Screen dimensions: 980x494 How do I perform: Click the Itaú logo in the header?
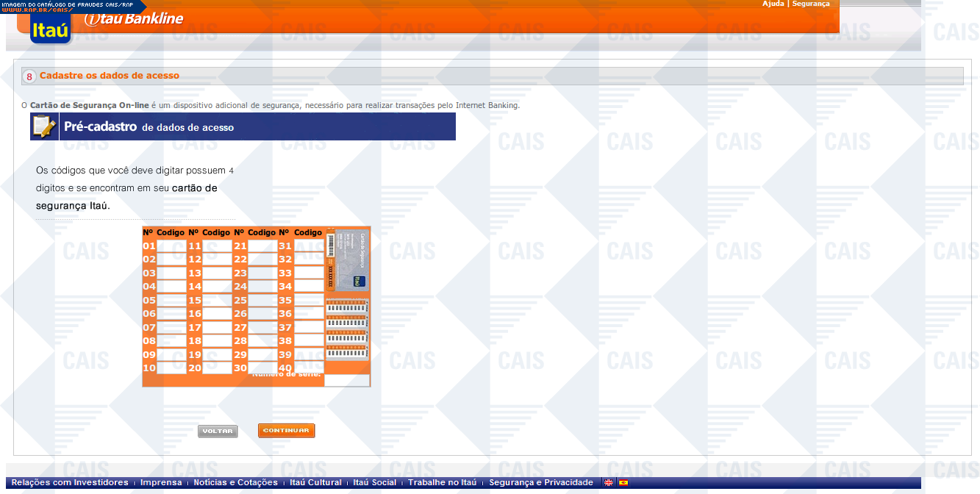coord(51,30)
